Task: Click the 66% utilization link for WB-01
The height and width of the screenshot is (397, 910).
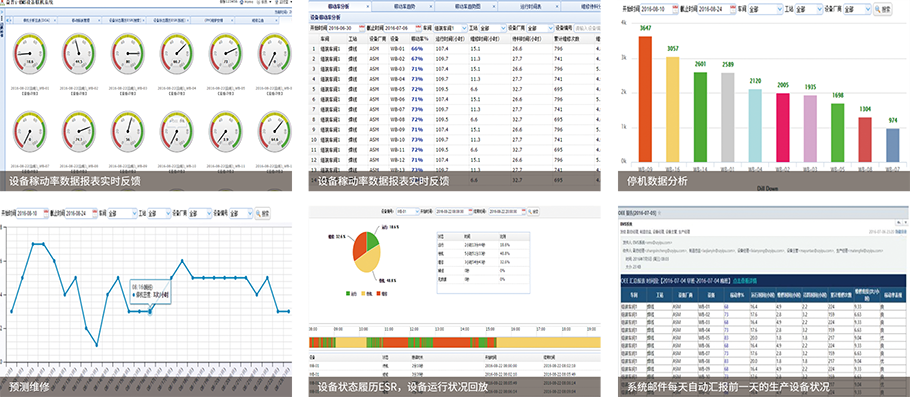Action: pyautogui.click(x=417, y=49)
